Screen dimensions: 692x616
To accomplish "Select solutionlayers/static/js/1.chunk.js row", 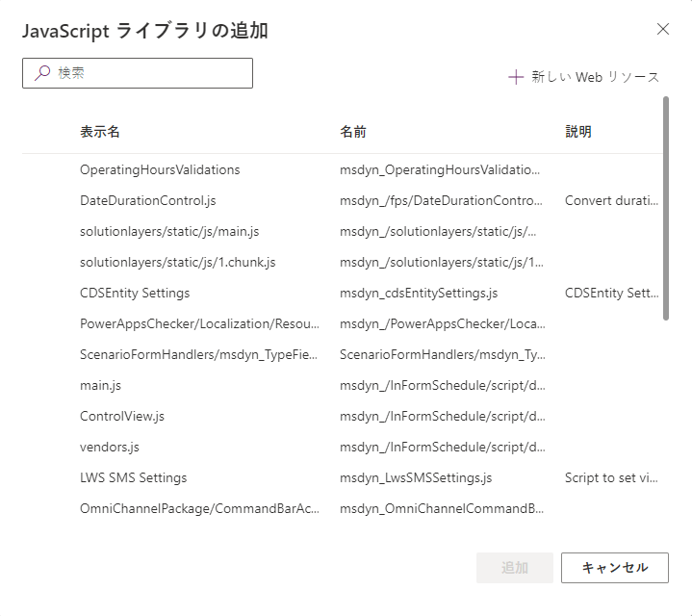I will pyautogui.click(x=343, y=263).
